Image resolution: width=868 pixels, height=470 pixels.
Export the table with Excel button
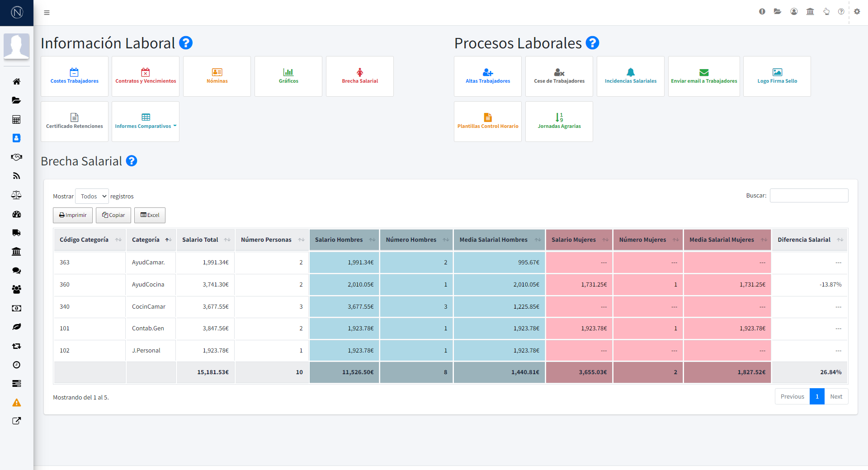(x=150, y=215)
